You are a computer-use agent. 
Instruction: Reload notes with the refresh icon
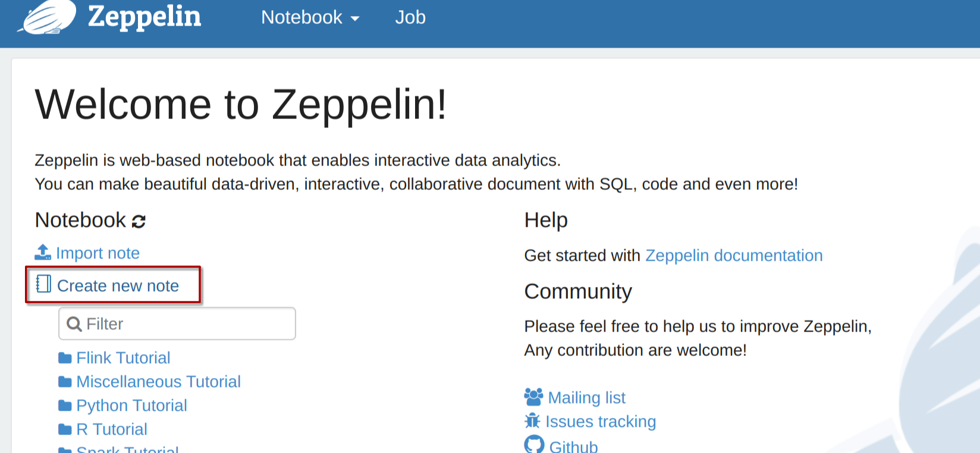point(139,221)
